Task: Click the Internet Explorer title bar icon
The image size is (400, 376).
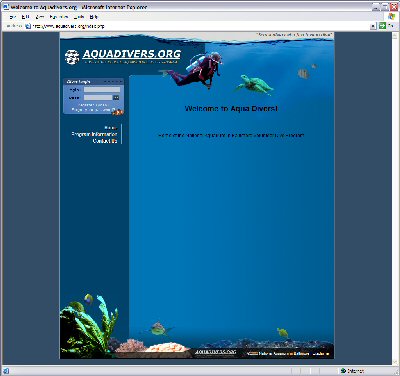Action: point(6,7)
